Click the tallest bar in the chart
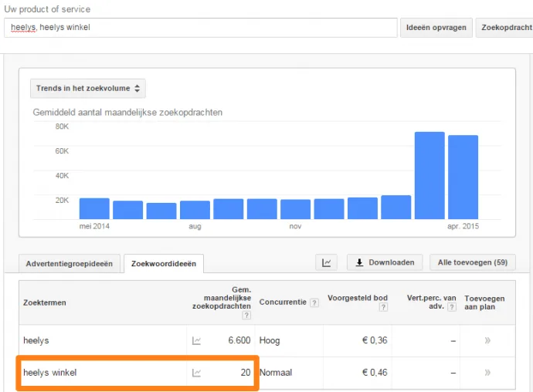The width and height of the screenshot is (533, 392). pyautogui.click(x=429, y=175)
